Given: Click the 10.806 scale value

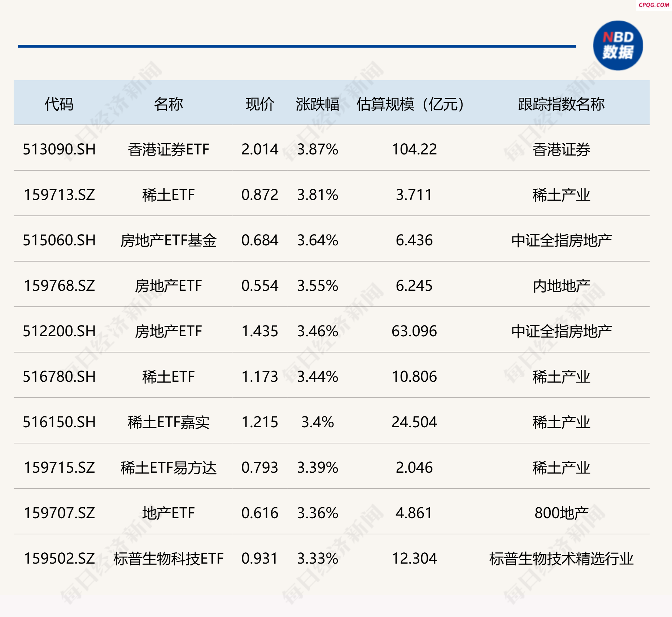Looking at the screenshot, I should (414, 377).
